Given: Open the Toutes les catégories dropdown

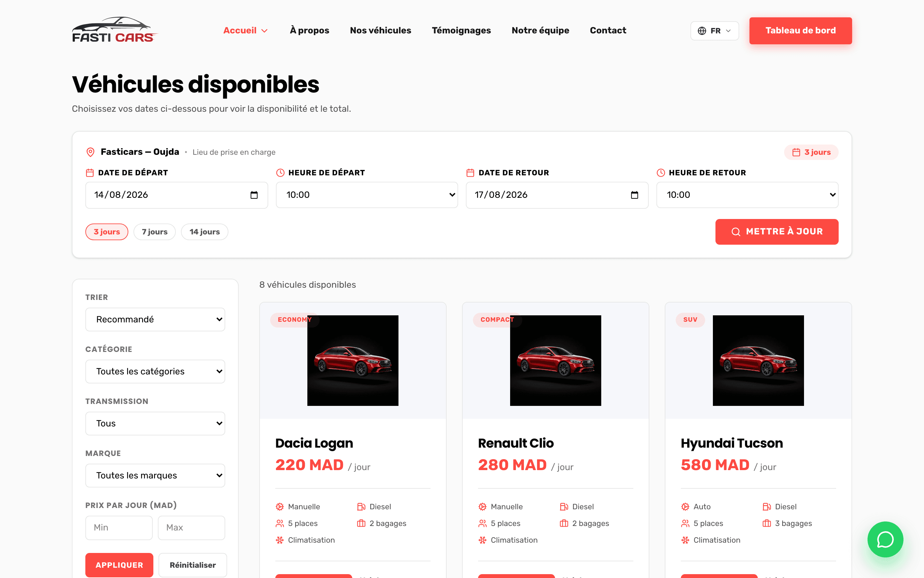Looking at the screenshot, I should pyautogui.click(x=155, y=372).
